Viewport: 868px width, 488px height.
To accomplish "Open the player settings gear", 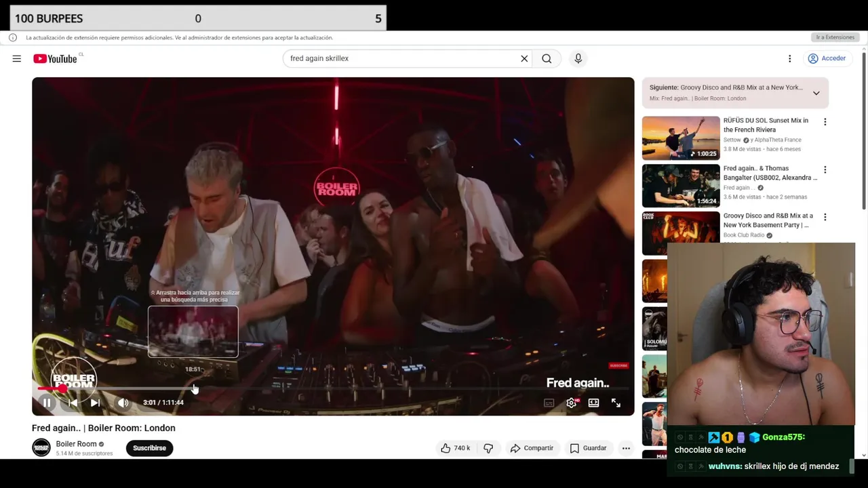I will tap(572, 403).
